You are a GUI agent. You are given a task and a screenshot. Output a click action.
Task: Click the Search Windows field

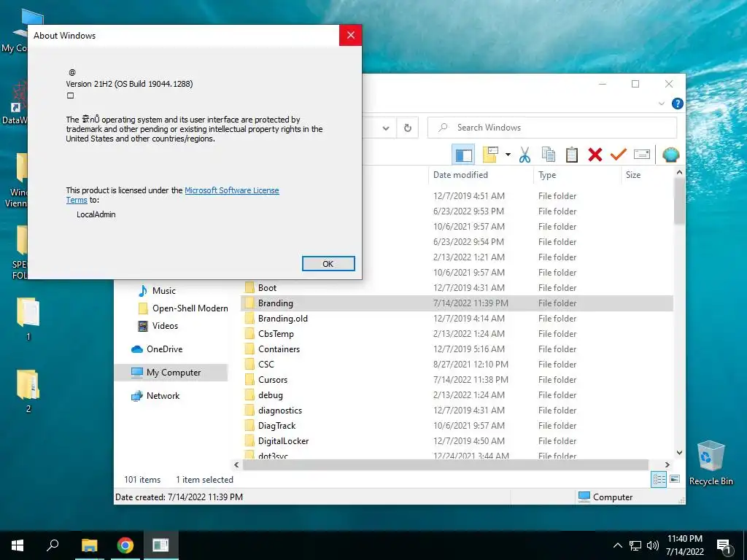552,128
